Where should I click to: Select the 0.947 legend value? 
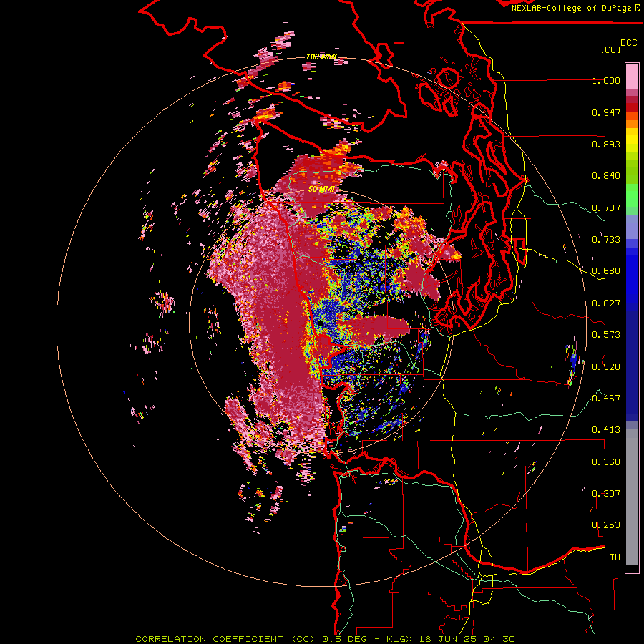click(x=606, y=112)
